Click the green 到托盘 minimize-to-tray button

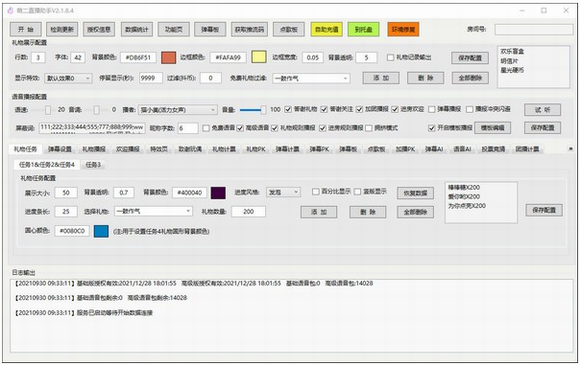click(364, 29)
